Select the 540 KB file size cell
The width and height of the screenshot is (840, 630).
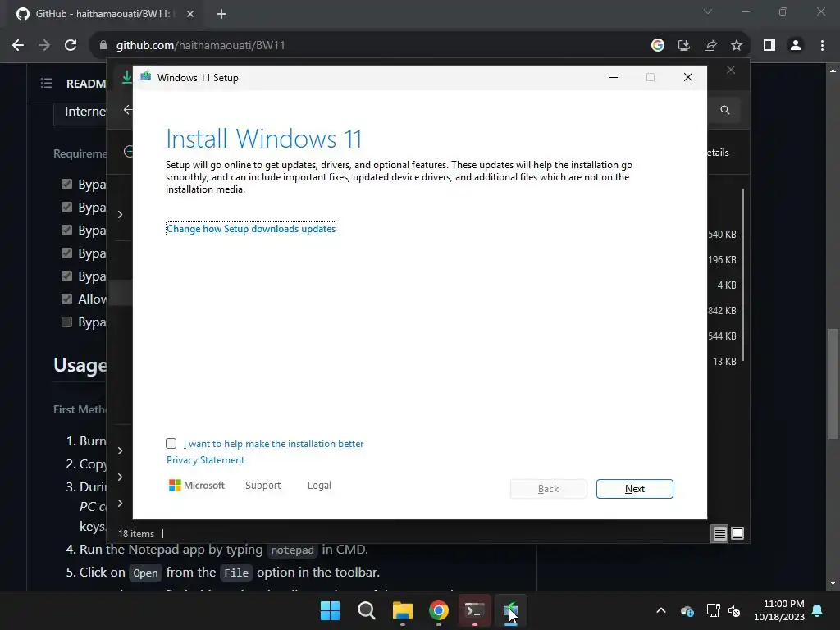click(722, 234)
